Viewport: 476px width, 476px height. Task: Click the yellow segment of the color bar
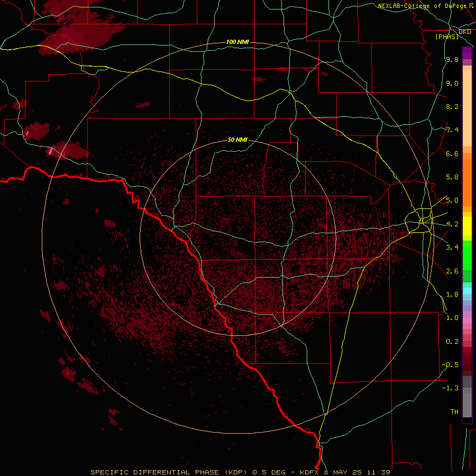pyautogui.click(x=467, y=226)
